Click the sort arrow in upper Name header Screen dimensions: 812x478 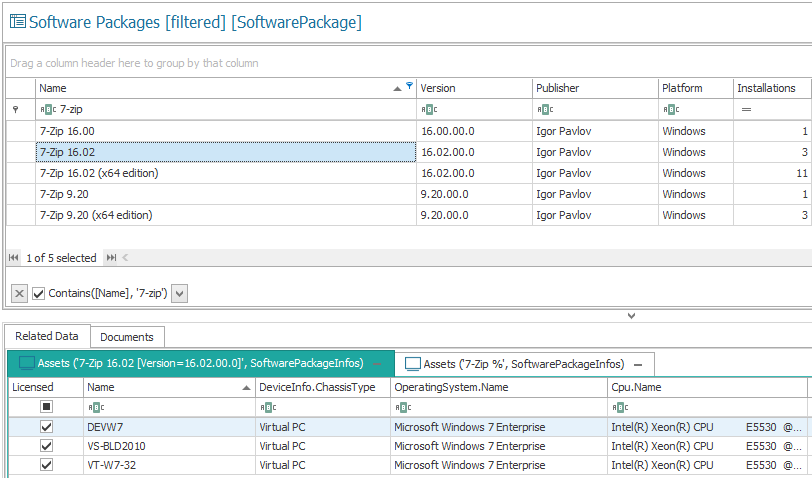coord(397,89)
